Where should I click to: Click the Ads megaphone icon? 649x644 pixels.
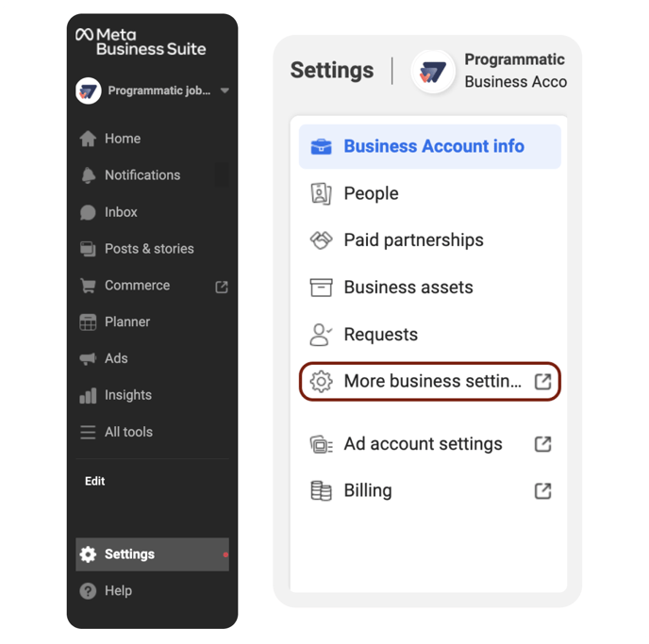(88, 358)
